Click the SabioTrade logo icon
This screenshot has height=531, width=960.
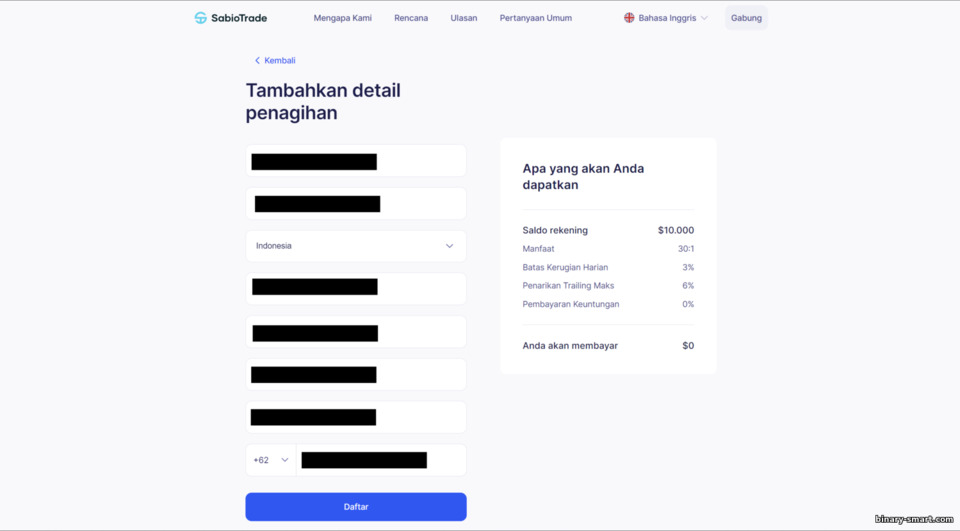click(200, 18)
